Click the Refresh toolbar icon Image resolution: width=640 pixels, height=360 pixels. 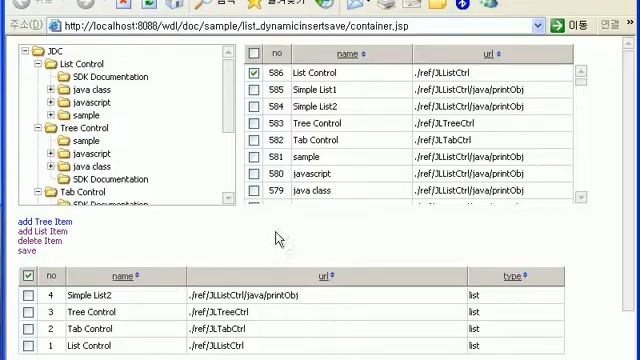click(x=149, y=4)
